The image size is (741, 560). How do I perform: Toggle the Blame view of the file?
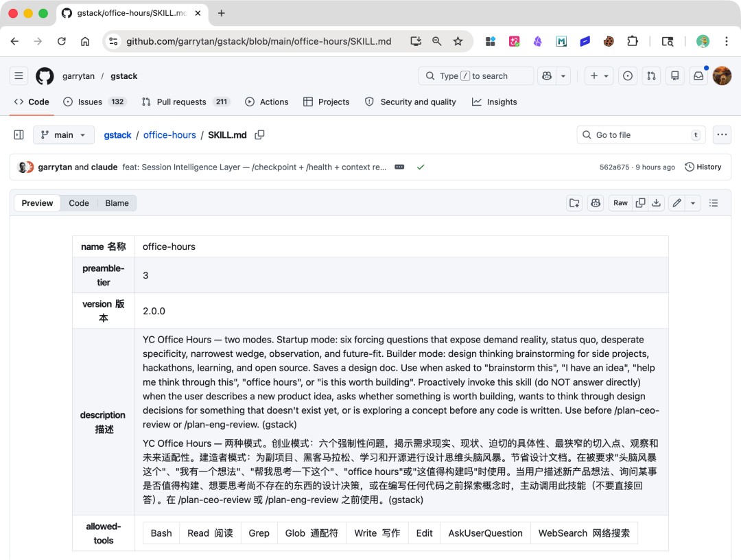coord(117,202)
